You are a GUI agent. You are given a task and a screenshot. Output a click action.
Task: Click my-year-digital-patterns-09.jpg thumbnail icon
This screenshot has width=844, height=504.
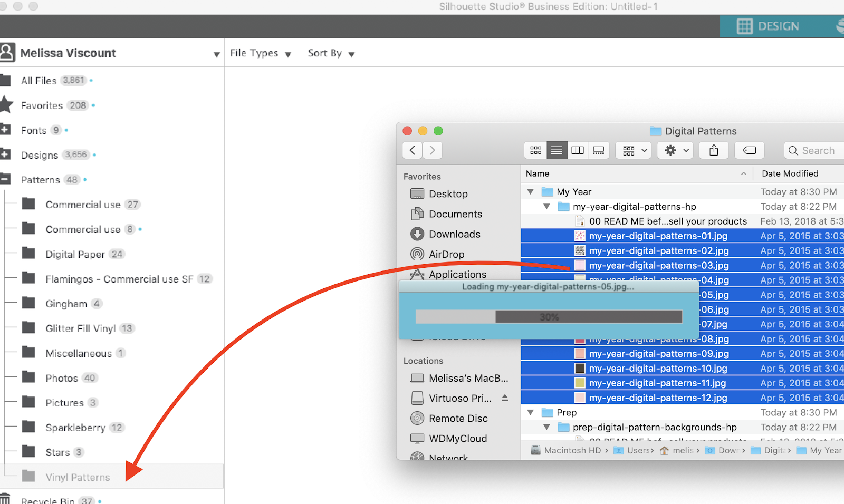coord(580,353)
